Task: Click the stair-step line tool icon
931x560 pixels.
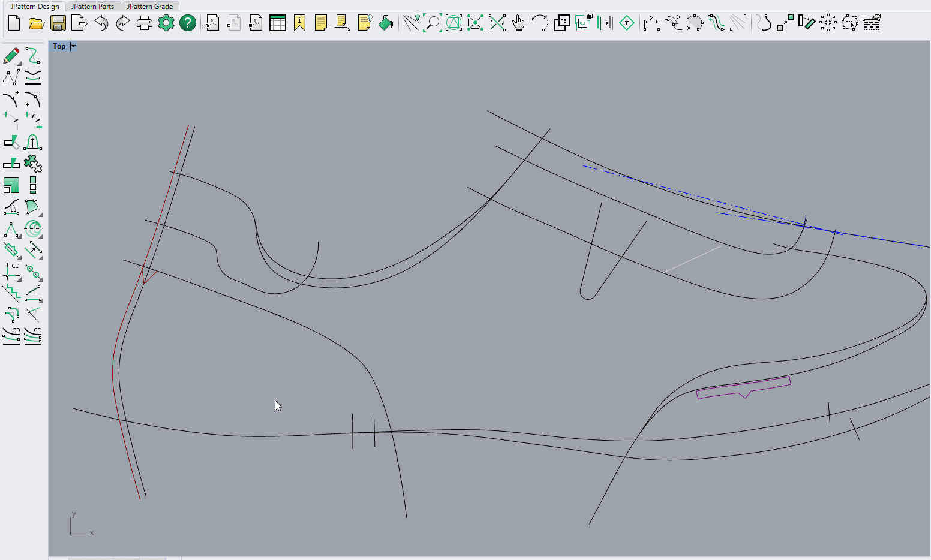Action: tap(11, 293)
